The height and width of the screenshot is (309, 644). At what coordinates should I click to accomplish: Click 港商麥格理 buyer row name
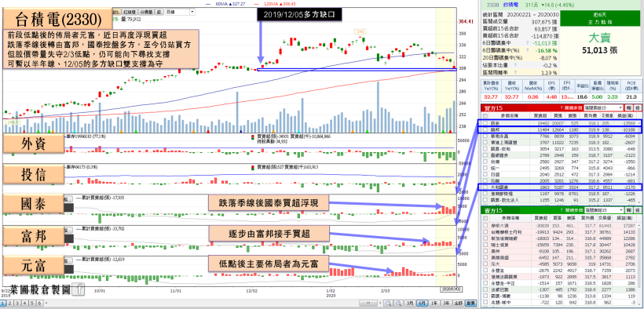[x=502, y=193]
